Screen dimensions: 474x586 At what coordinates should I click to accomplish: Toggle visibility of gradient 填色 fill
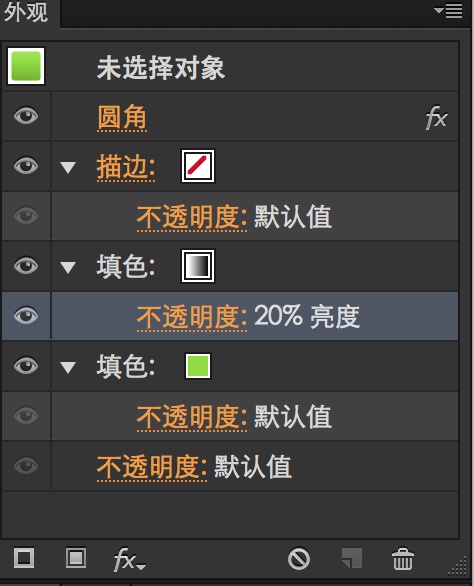[26, 266]
